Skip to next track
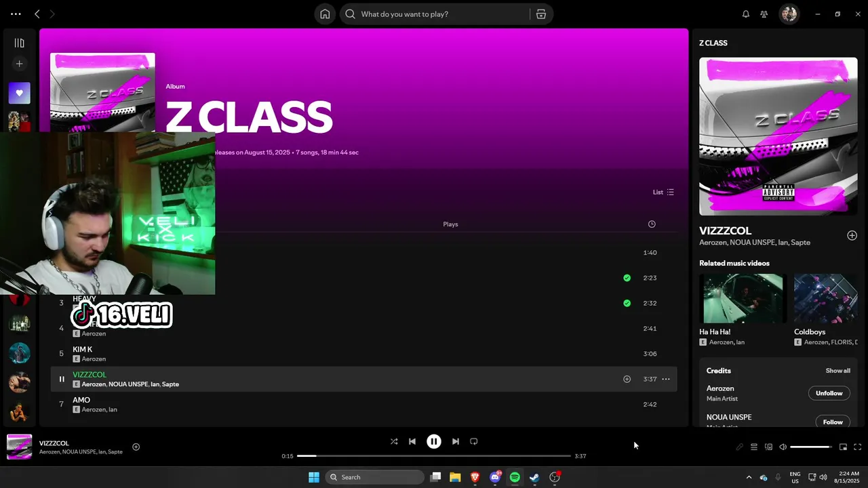868x488 pixels. click(456, 441)
